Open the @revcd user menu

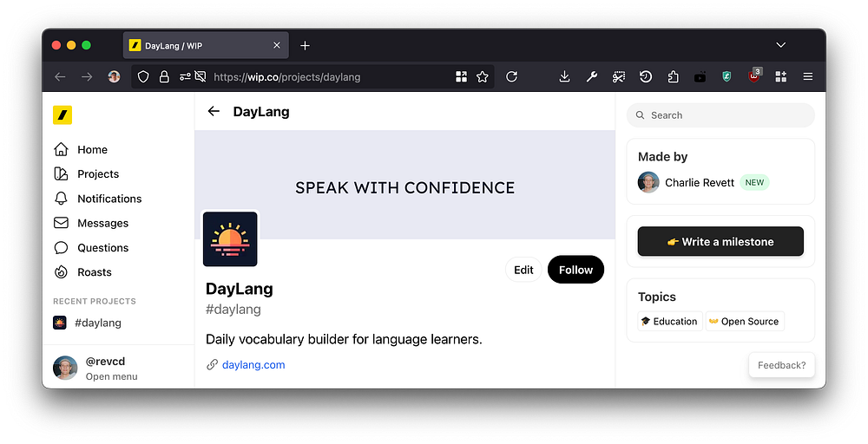pyautogui.click(x=95, y=369)
